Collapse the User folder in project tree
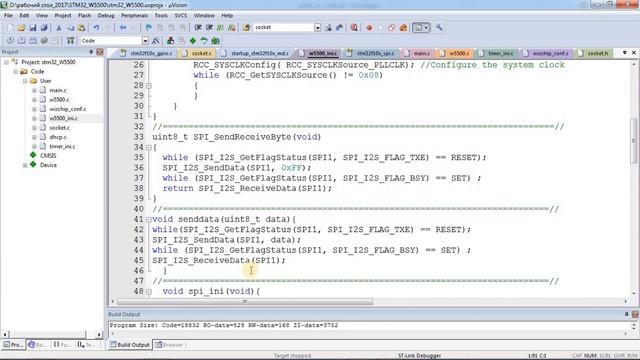 coord(25,81)
